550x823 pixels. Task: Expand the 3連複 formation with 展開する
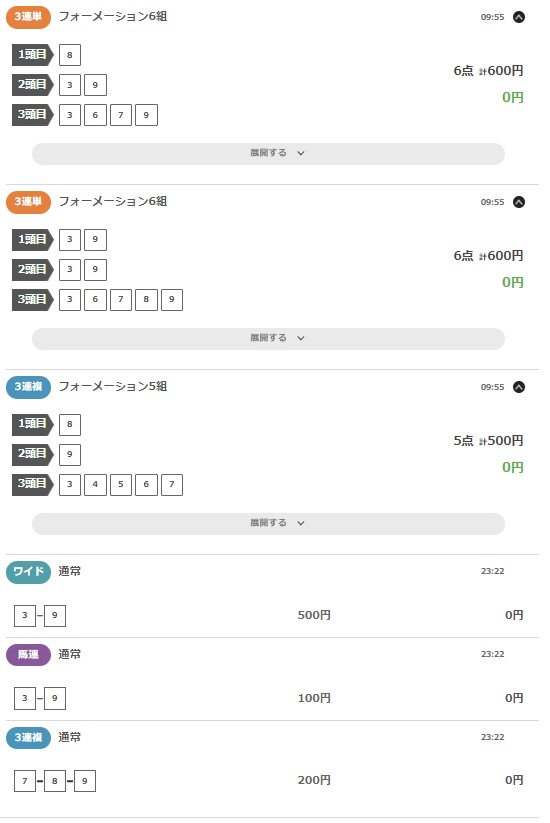[x=268, y=523]
